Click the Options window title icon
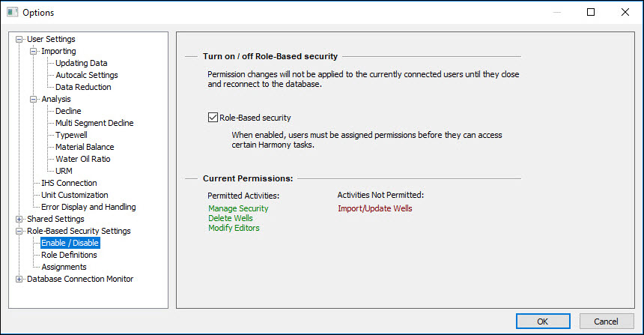The width and height of the screenshot is (644, 335). tap(12, 12)
